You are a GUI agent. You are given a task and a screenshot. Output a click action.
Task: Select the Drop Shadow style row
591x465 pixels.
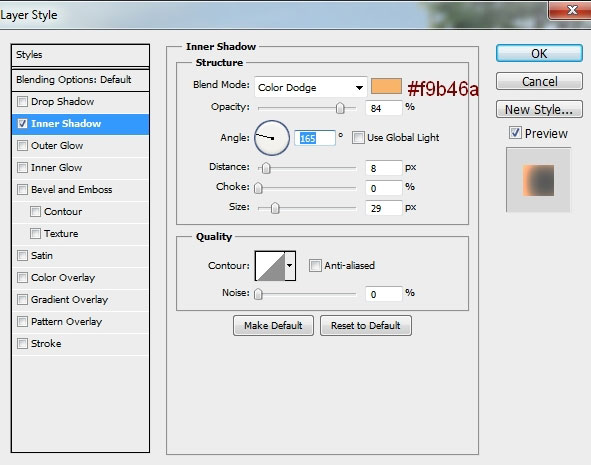point(80,102)
